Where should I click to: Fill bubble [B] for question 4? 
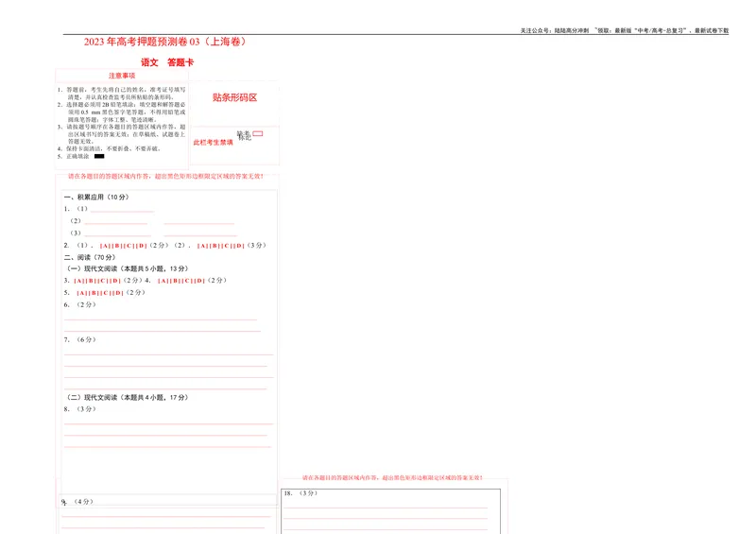coord(175,281)
